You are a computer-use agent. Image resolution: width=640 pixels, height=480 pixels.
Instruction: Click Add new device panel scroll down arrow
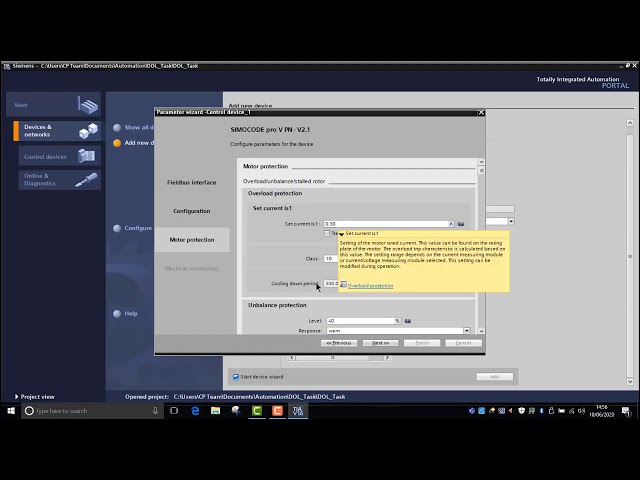pyautogui.click(x=630, y=382)
